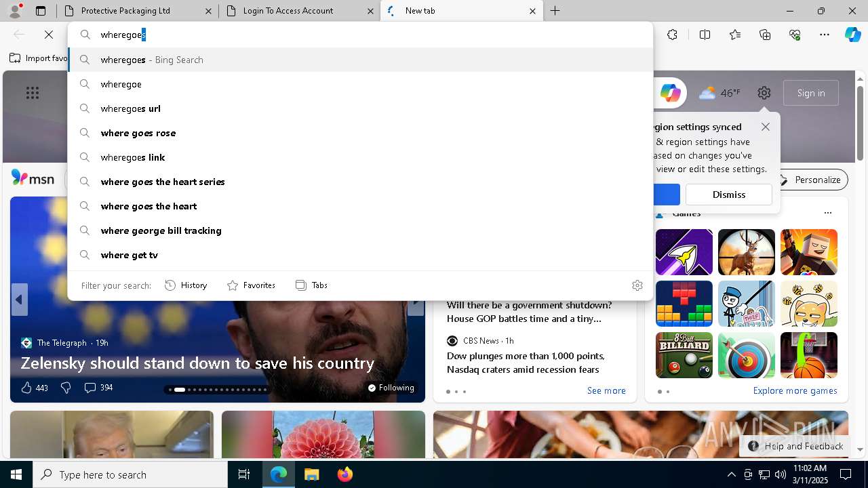The width and height of the screenshot is (868, 488).
Task: Select the 'wheregoe' suggestion
Action: tap(360, 84)
